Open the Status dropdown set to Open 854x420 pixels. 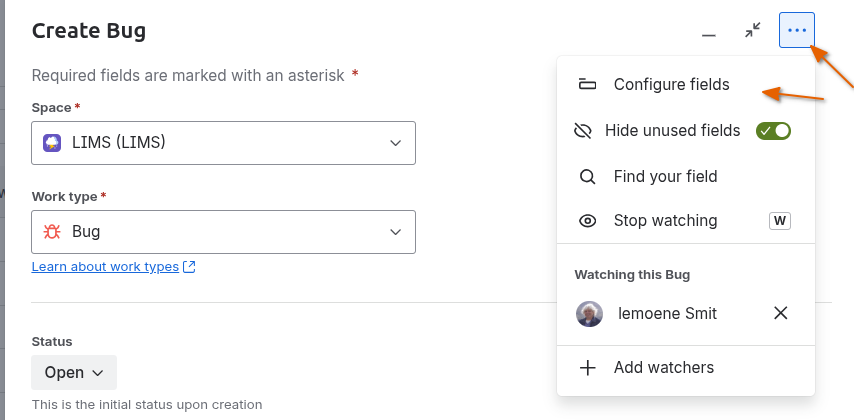(74, 372)
